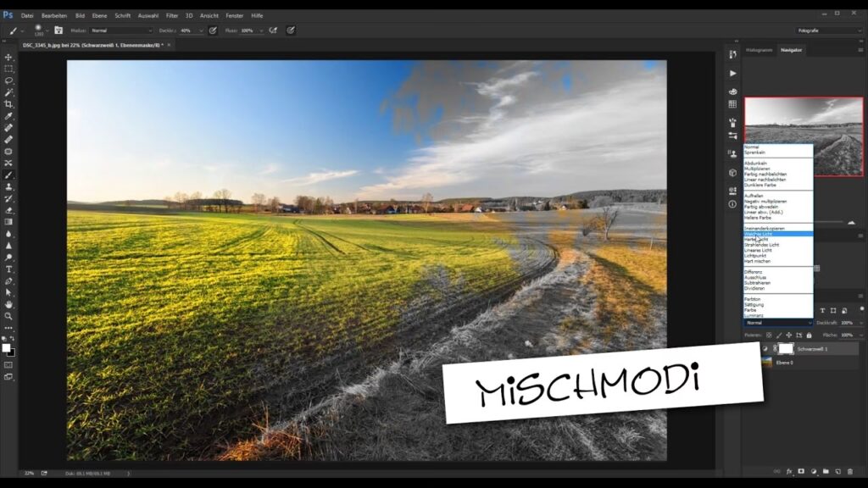Pick the Eyedropper tool
The height and width of the screenshot is (488, 868).
(x=8, y=116)
